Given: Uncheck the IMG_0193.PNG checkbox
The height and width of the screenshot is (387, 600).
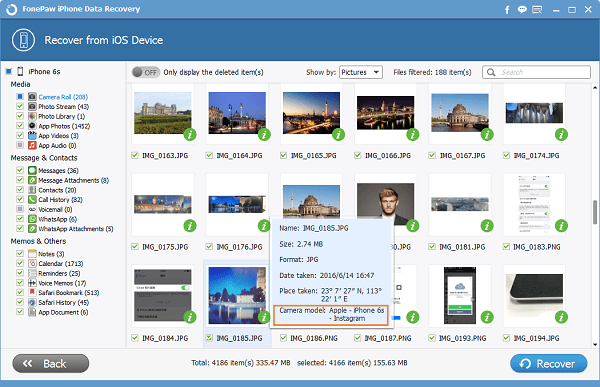Looking at the screenshot, I should click(x=432, y=338).
